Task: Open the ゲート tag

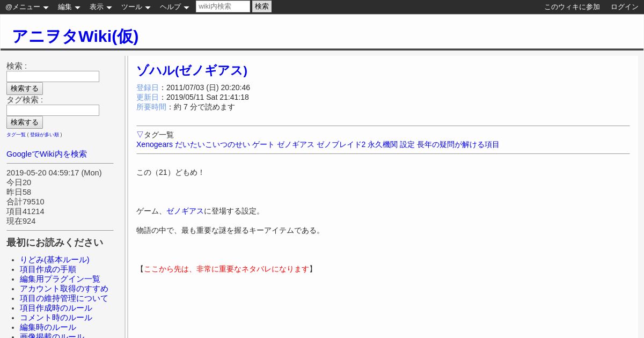Action: [x=264, y=144]
